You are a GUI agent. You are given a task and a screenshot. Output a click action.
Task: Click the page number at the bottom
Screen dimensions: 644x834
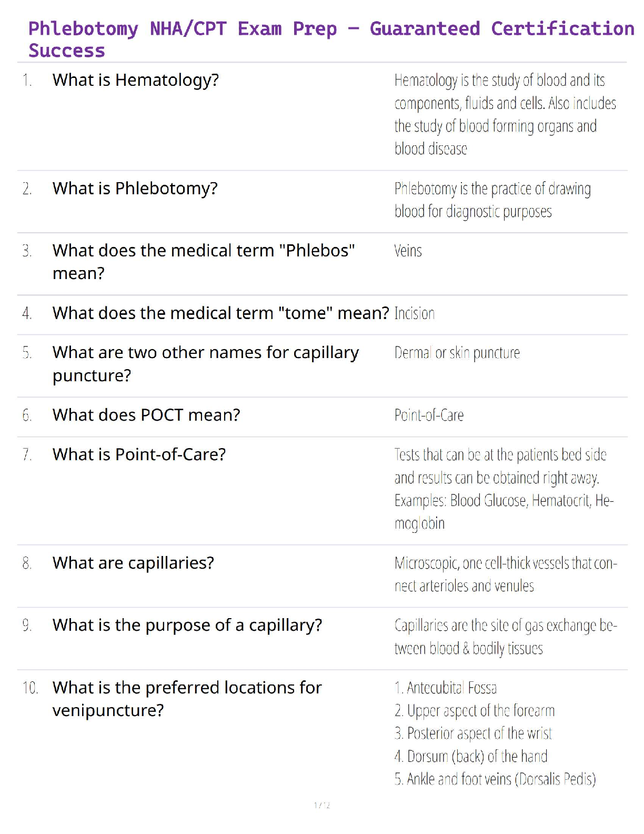click(x=322, y=805)
